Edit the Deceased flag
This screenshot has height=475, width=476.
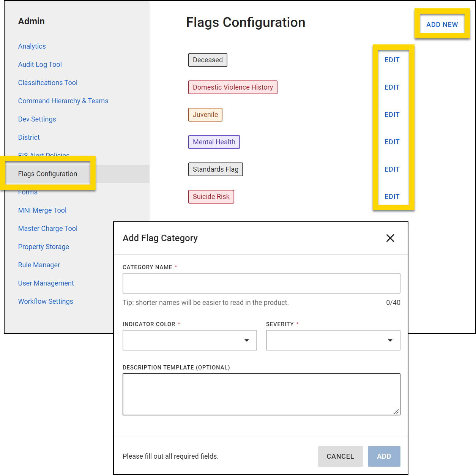coord(392,60)
